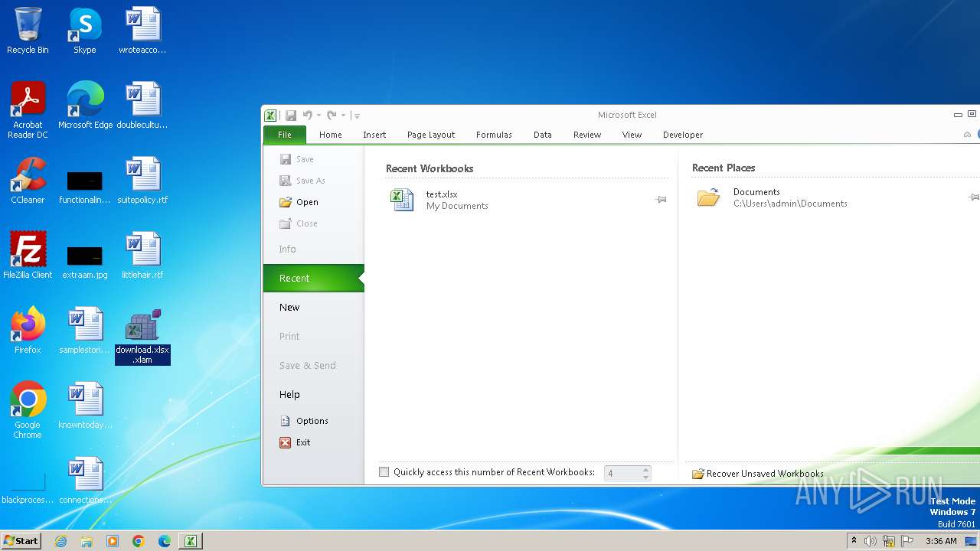The height and width of the screenshot is (551, 980).
Task: Select the Acrobat Reader DC desktop icon
Action: pyautogui.click(x=28, y=111)
